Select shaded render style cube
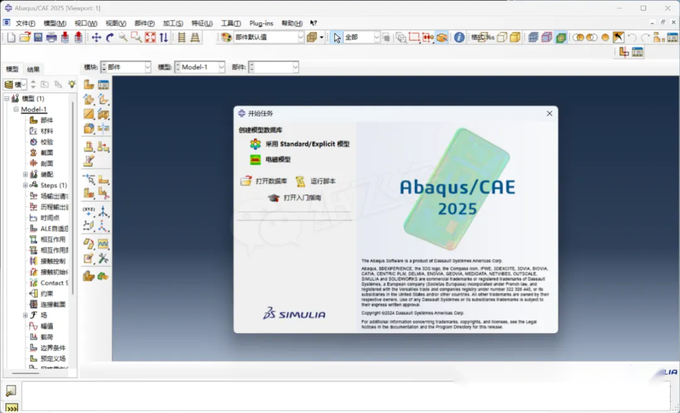The image size is (680, 413). pyautogui.click(x=515, y=37)
